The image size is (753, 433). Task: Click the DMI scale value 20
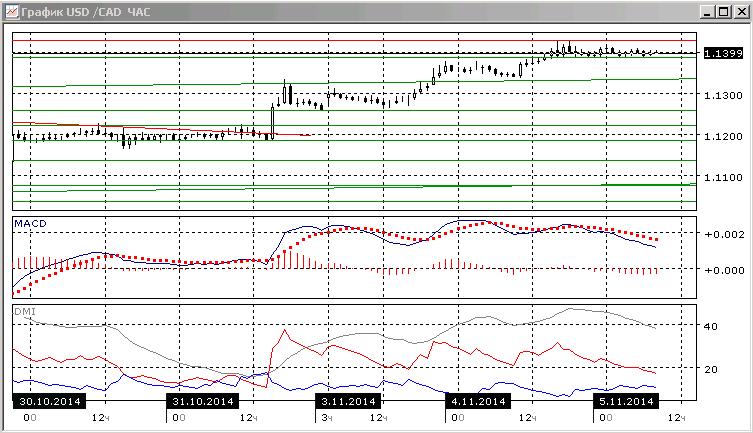[x=710, y=369]
